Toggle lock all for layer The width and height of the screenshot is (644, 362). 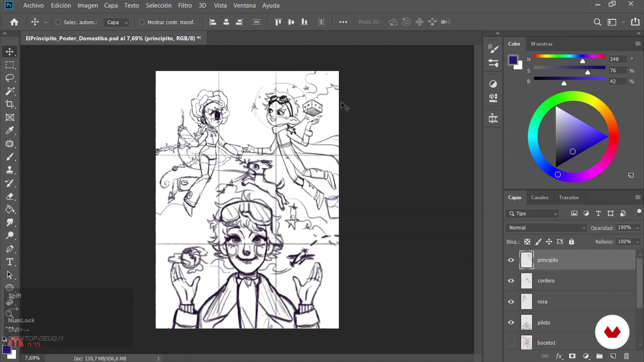tap(572, 242)
